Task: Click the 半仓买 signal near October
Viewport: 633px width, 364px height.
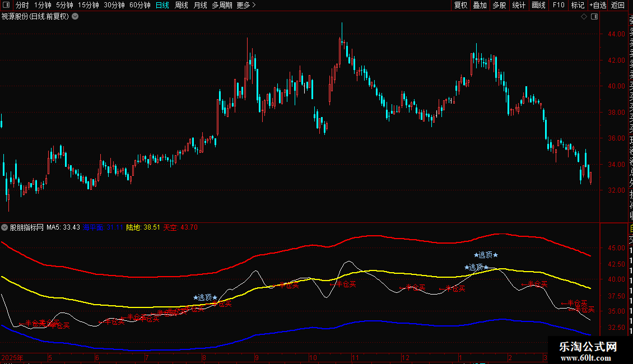Action: (x=343, y=284)
